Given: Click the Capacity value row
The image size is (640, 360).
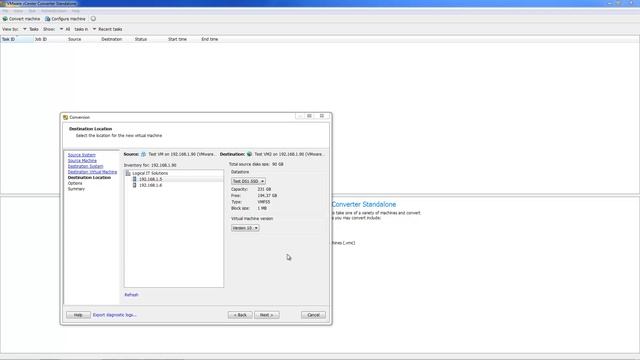Looking at the screenshot, I should click(251, 189).
